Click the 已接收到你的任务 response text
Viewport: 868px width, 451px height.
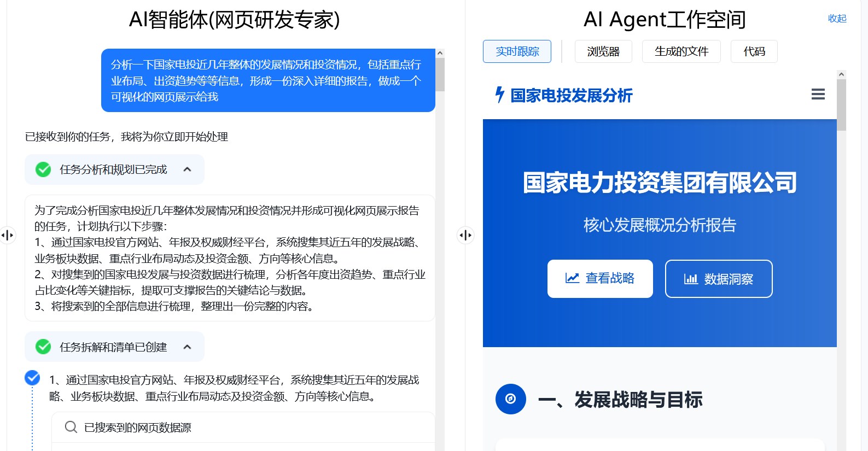coord(126,137)
